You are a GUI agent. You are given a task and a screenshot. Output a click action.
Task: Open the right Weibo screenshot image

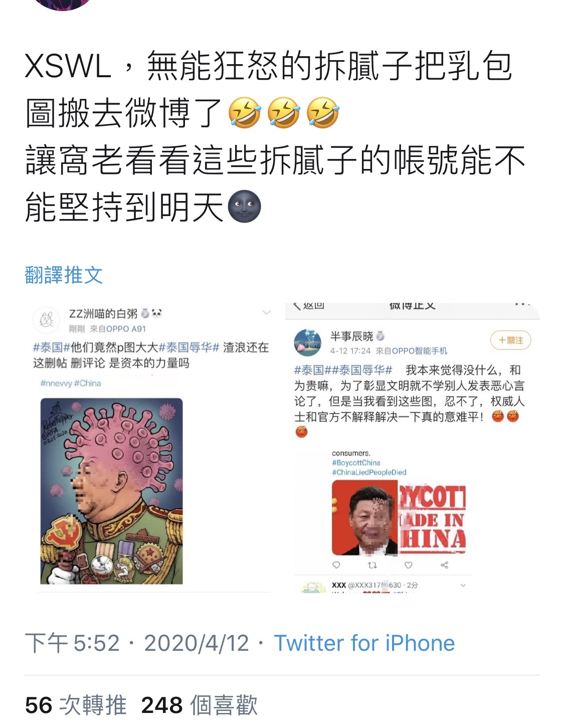tap(412, 447)
